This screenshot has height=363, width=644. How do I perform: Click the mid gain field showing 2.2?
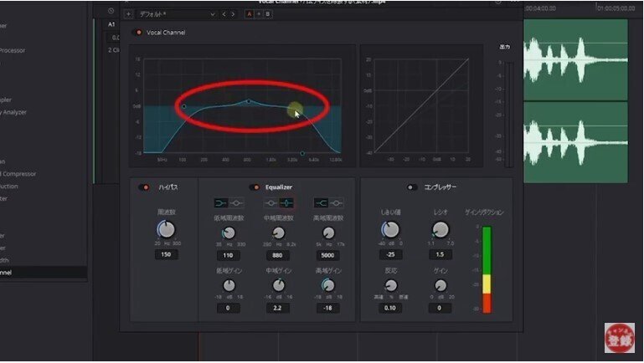tap(278, 308)
